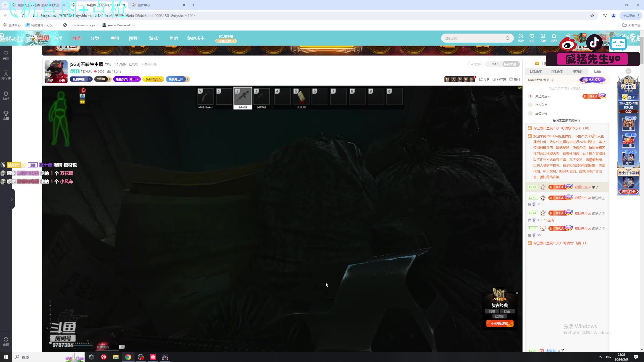Click 按照亲密度等级排行 link
This screenshot has width=644, height=362.
point(566,121)
